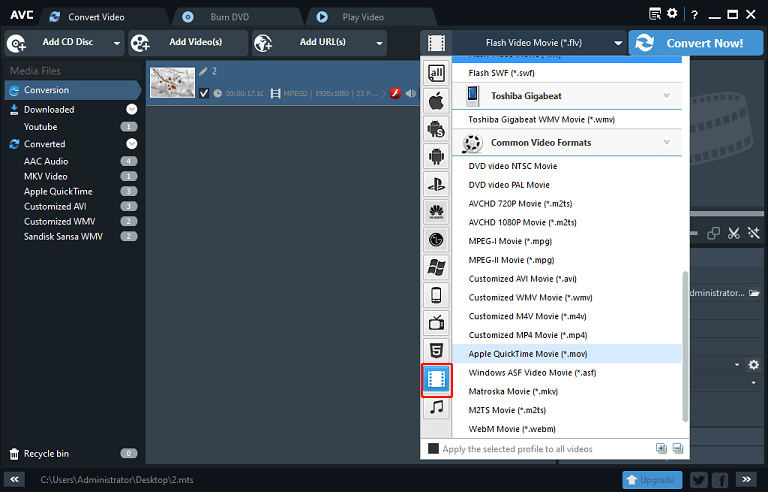Open the TV profiles category
Screen dimensions: 768x492
coord(436,323)
